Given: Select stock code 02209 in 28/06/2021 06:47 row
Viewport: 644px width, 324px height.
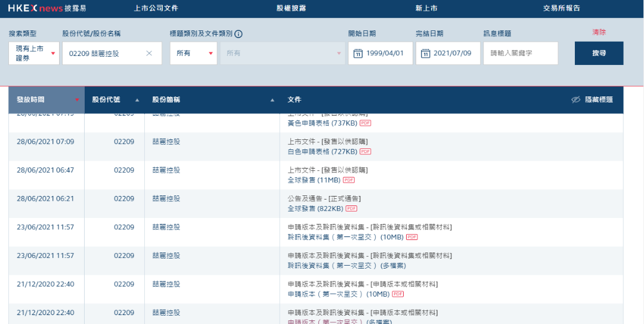Looking at the screenshot, I should coord(124,170).
